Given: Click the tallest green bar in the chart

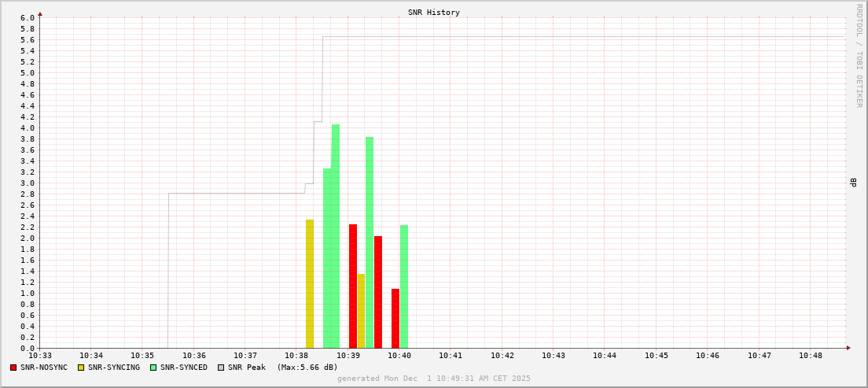Looking at the screenshot, I should pyautogui.click(x=336, y=236).
